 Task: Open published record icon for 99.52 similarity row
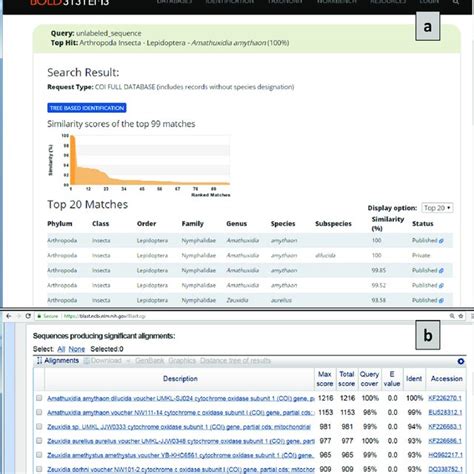point(441,286)
